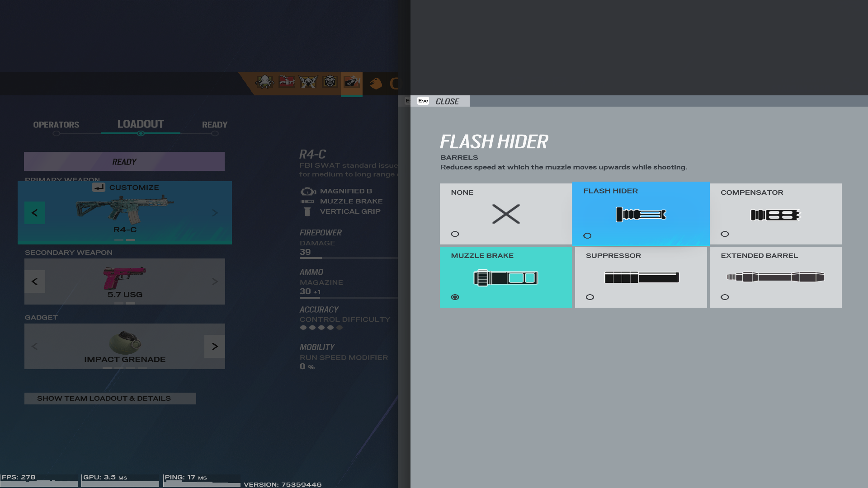Choose the Suppressor barrel attachment icon
868x488 pixels.
pyautogui.click(x=641, y=277)
